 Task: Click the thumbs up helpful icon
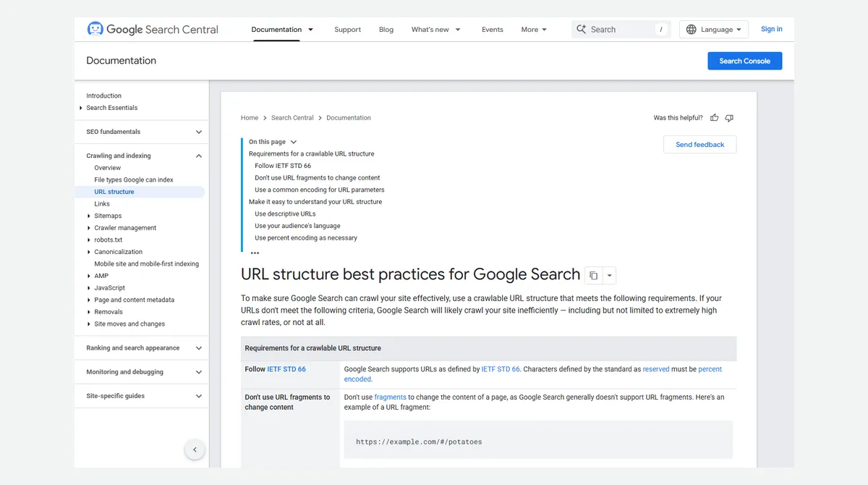coord(715,118)
